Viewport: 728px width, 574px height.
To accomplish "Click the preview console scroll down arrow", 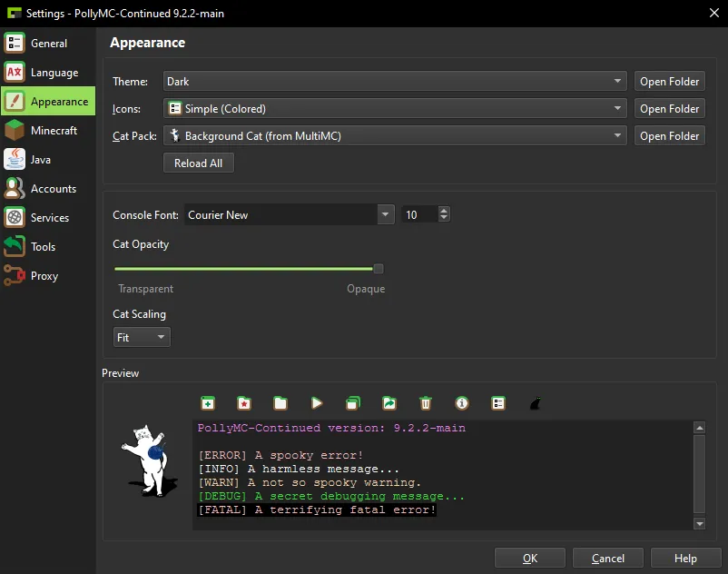I will [x=699, y=524].
